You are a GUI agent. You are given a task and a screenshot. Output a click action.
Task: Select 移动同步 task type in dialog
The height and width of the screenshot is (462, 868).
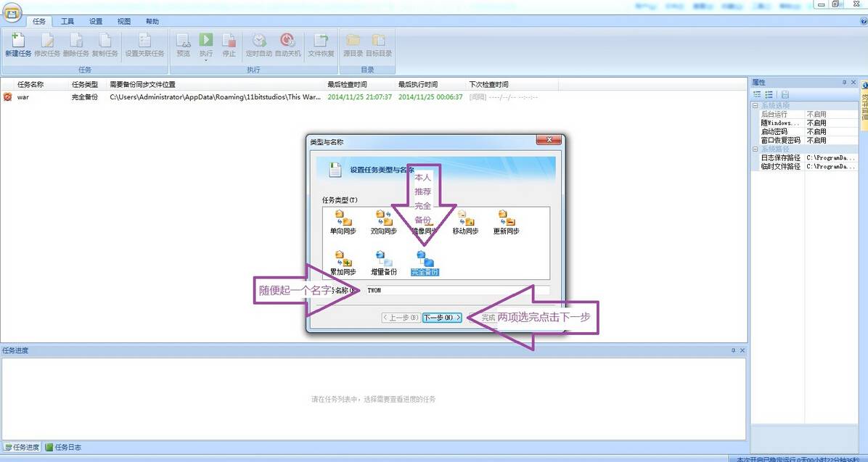tap(465, 223)
